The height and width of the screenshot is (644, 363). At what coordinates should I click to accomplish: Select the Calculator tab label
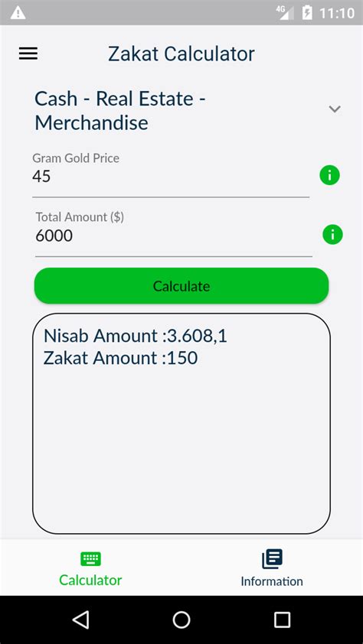click(x=90, y=580)
